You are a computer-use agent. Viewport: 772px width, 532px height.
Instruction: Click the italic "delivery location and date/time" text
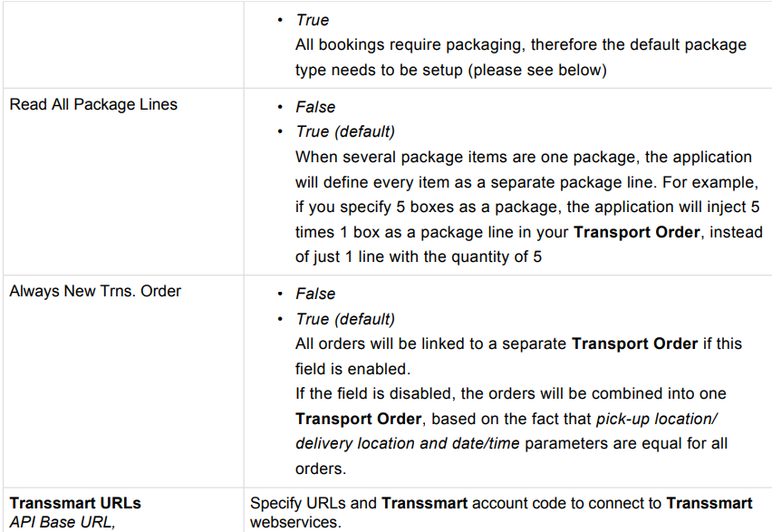click(x=408, y=443)
